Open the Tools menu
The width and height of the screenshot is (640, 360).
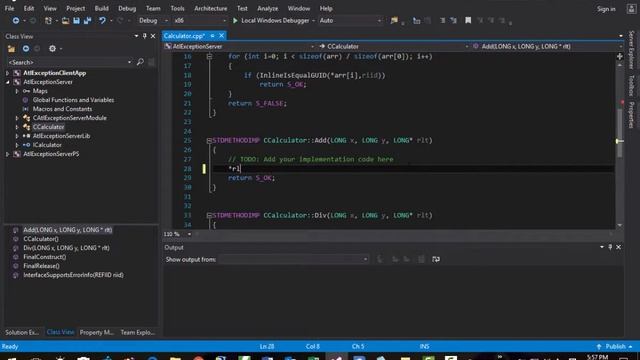tap(177, 8)
